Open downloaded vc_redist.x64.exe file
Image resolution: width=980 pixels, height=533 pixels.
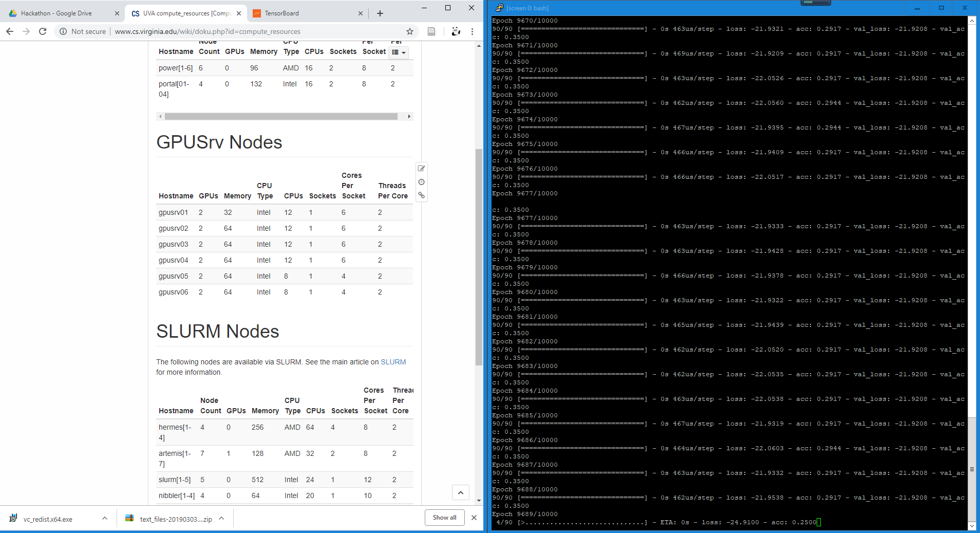48,519
